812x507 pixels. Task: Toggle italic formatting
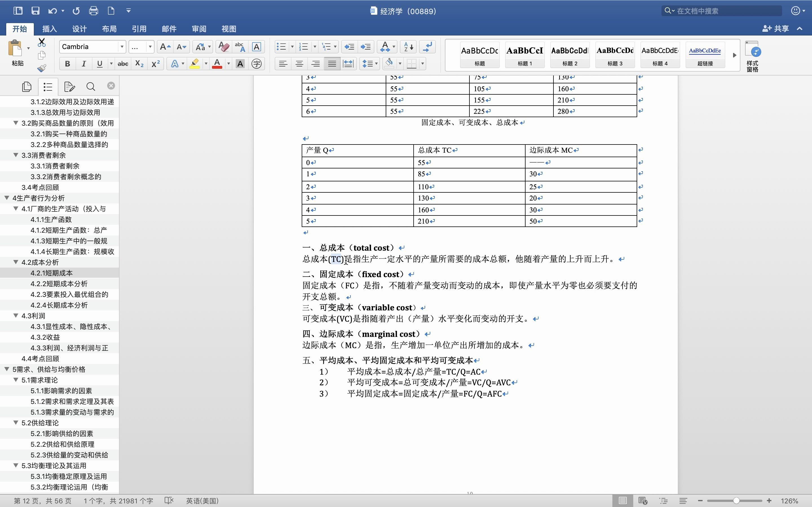(x=83, y=63)
